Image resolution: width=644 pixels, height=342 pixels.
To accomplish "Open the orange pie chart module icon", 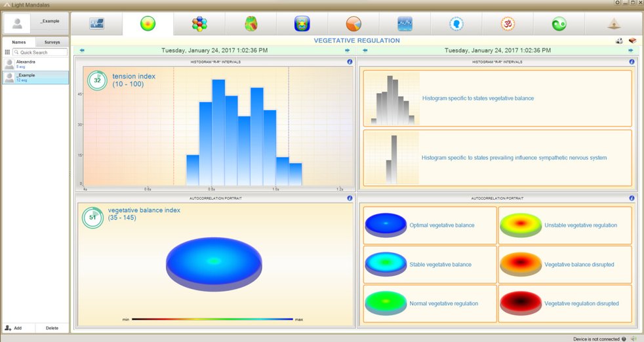I will tap(353, 24).
